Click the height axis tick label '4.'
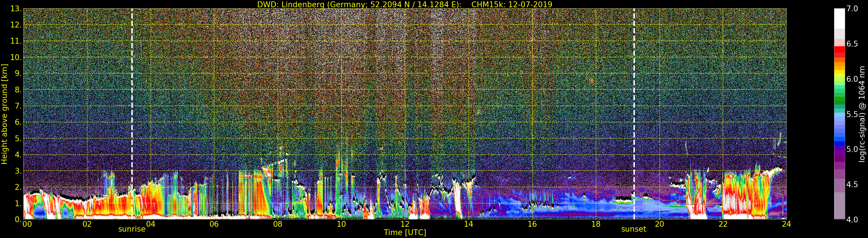The height and width of the screenshot is (238, 868). pyautogui.click(x=18, y=155)
